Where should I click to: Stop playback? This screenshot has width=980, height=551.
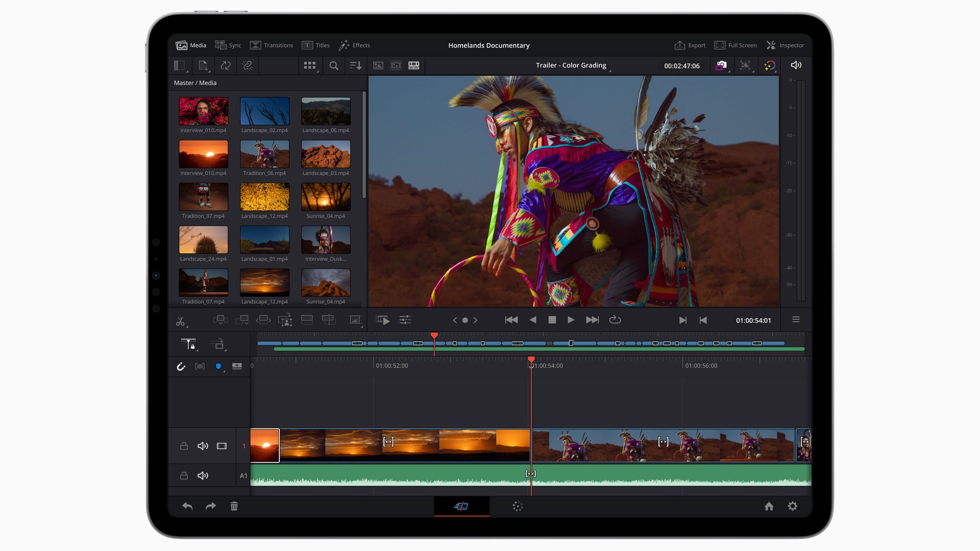point(552,320)
